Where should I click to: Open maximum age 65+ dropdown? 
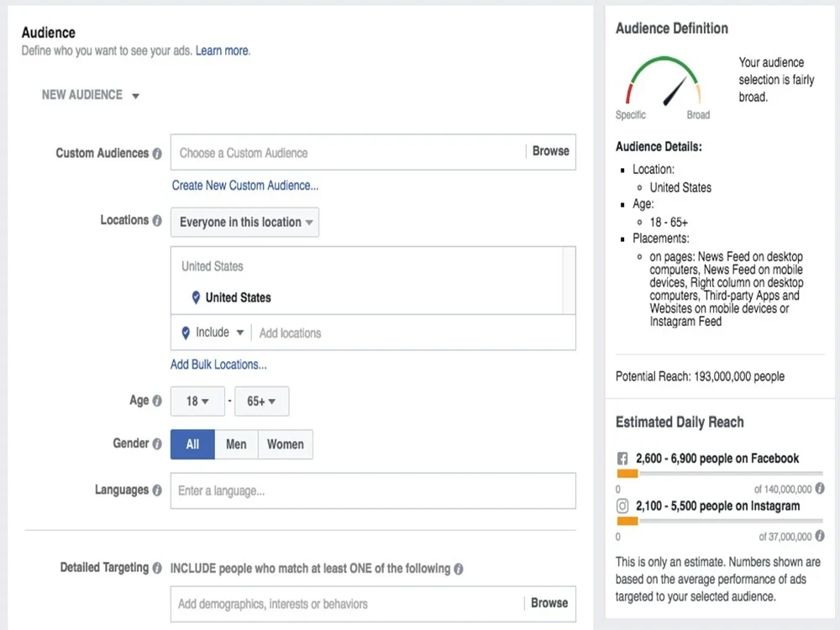(262, 402)
